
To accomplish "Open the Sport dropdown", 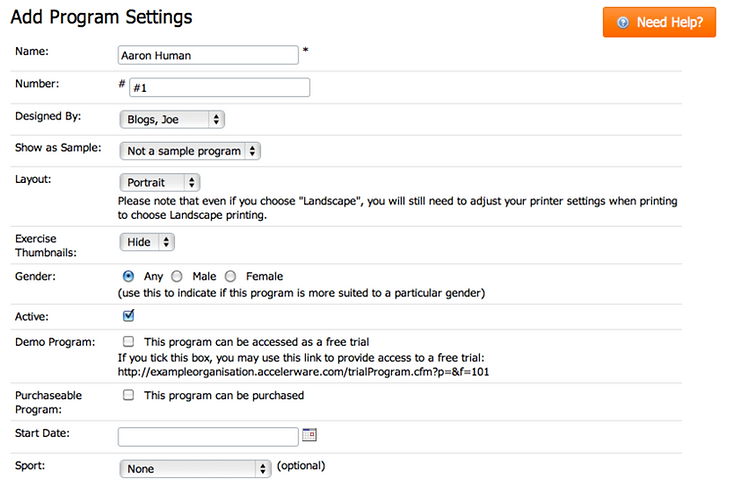I will [195, 468].
